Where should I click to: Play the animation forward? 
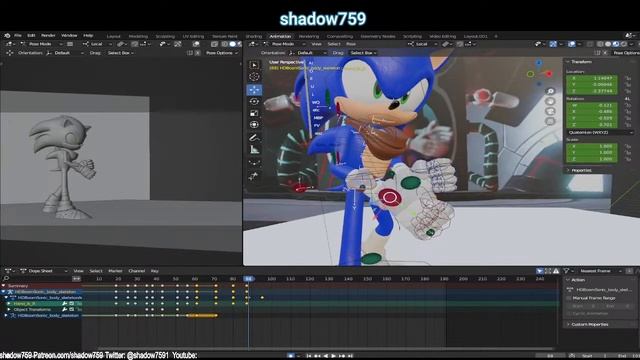click(x=334, y=356)
